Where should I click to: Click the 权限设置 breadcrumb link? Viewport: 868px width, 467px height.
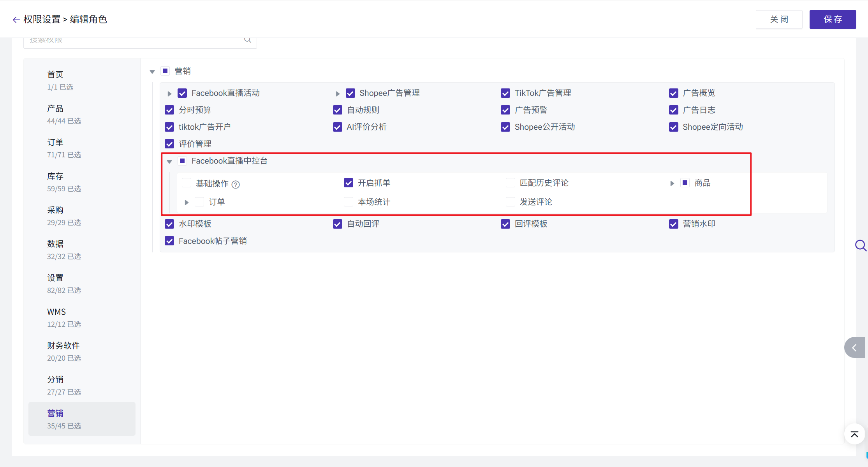pyautogui.click(x=42, y=19)
